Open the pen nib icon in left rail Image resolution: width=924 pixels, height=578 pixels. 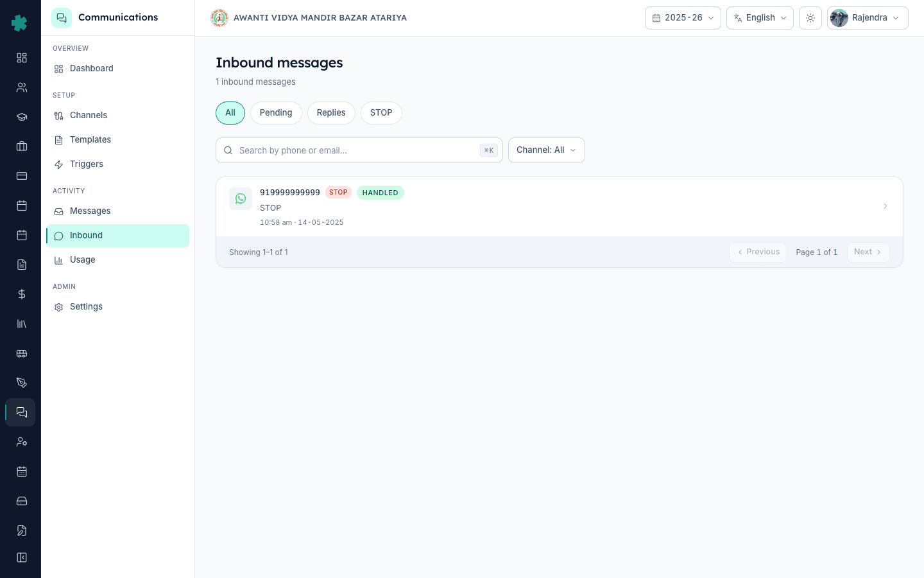[22, 383]
